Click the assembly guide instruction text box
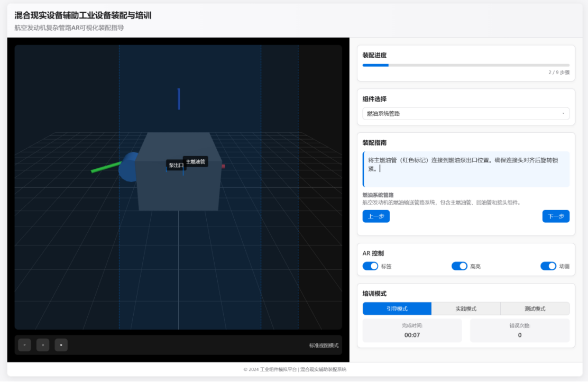Screen dimensions: 588x382 click(466, 169)
